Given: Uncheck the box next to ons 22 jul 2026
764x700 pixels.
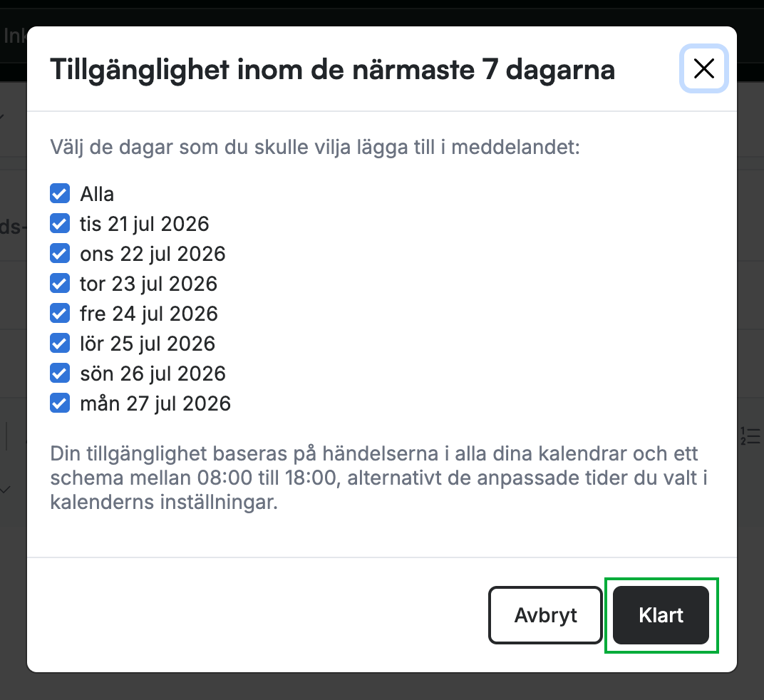Looking at the screenshot, I should click(x=60, y=254).
